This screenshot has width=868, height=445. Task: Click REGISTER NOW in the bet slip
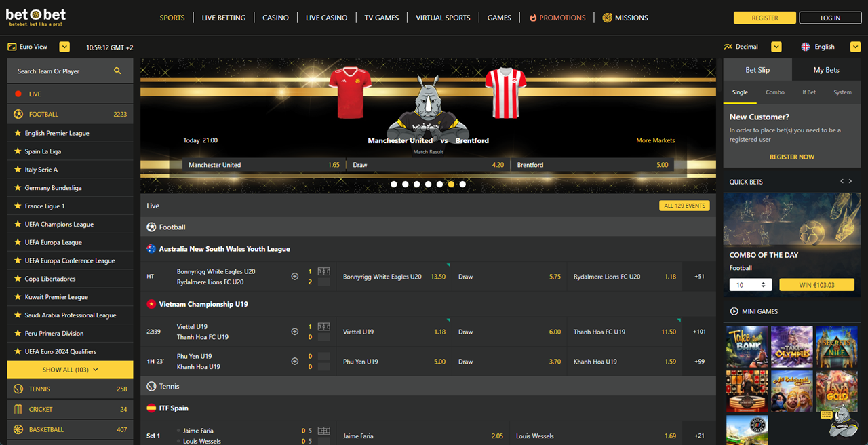pos(791,157)
